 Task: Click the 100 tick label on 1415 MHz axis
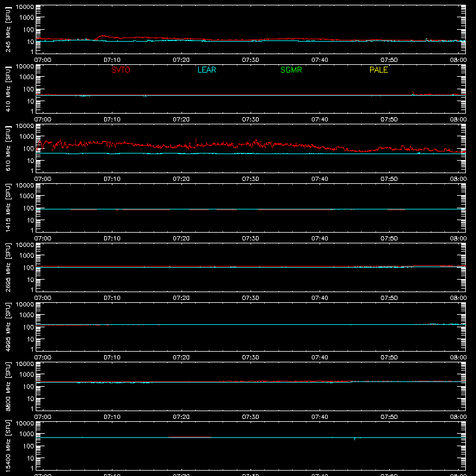point(29,208)
